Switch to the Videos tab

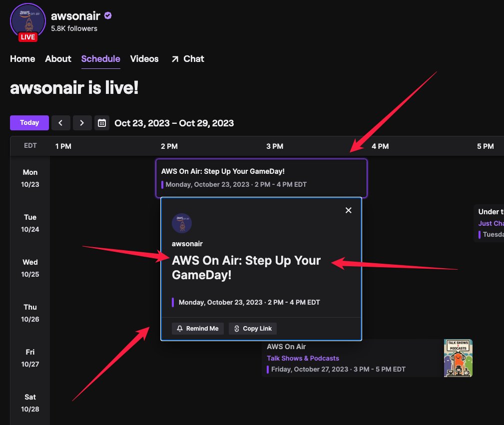point(144,59)
